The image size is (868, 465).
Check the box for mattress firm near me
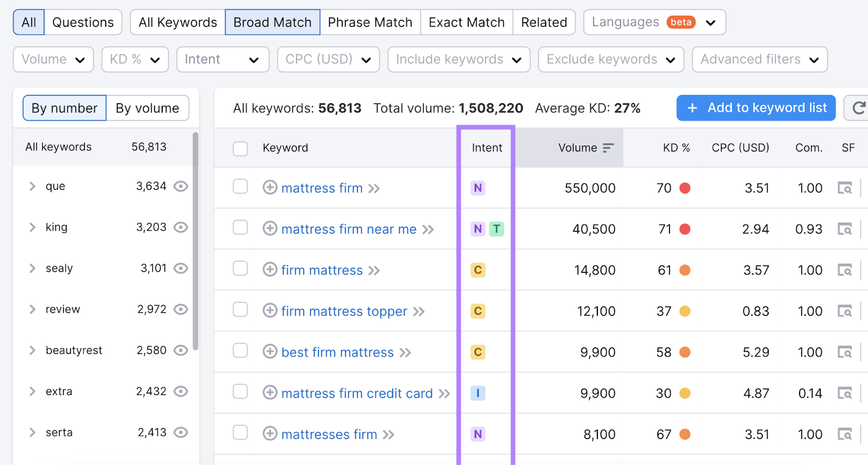(x=240, y=227)
